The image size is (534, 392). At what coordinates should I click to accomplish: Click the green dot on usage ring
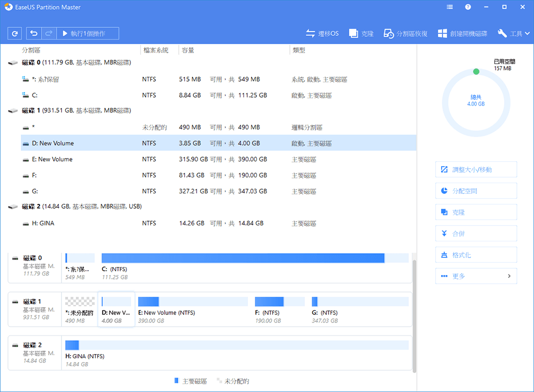(476, 72)
